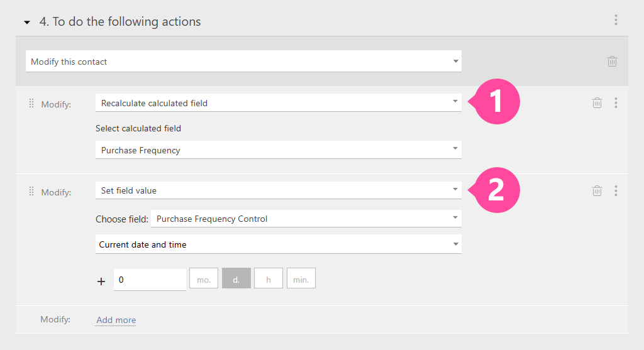Open the 'Purchase Frequency Control' field dropdown

306,219
